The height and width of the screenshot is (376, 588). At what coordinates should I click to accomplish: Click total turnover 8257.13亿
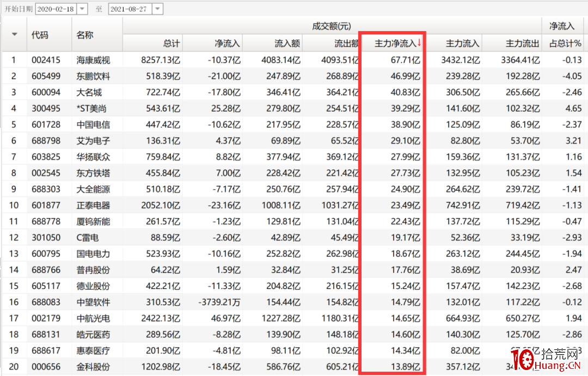click(x=161, y=60)
